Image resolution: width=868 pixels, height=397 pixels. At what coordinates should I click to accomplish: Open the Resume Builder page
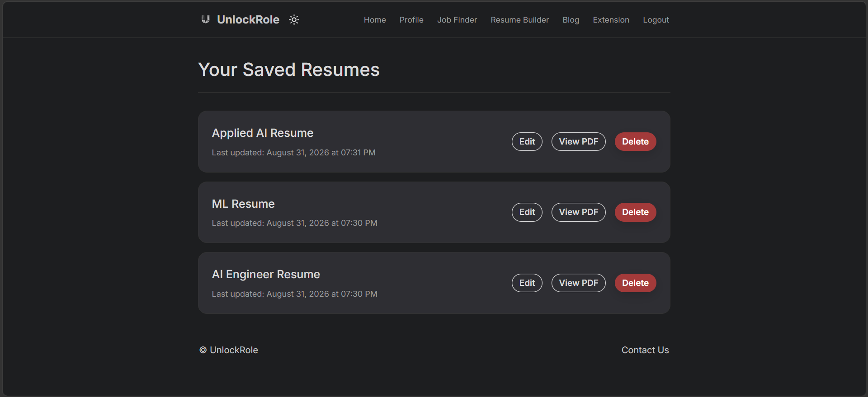520,20
